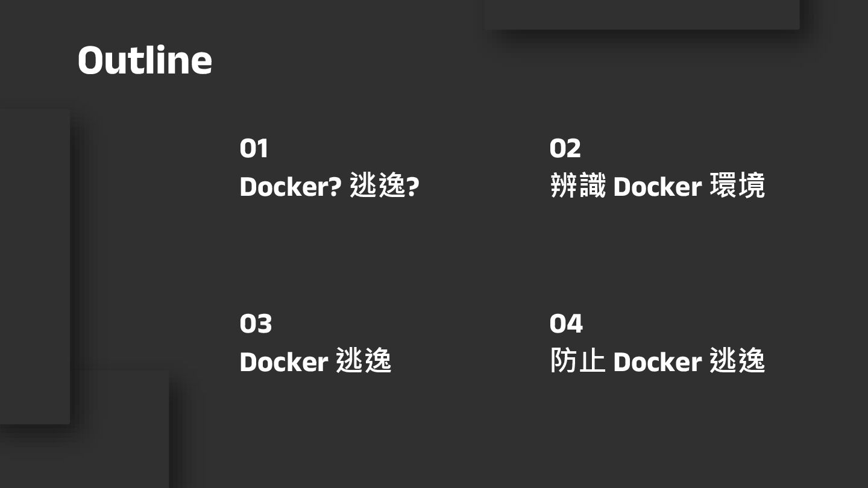Click the "Docker? 逃逸?" section heading
868x488 pixels.
click(x=329, y=186)
